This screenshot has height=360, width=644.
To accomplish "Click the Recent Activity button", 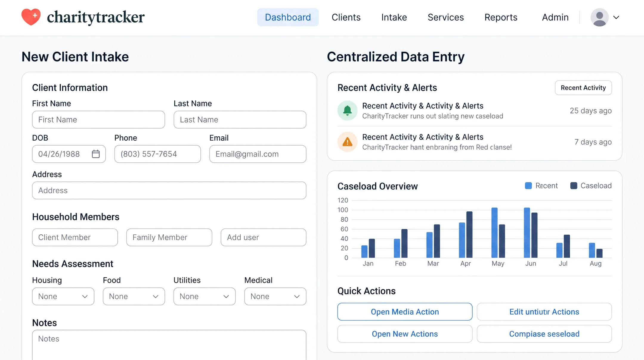I will point(583,88).
